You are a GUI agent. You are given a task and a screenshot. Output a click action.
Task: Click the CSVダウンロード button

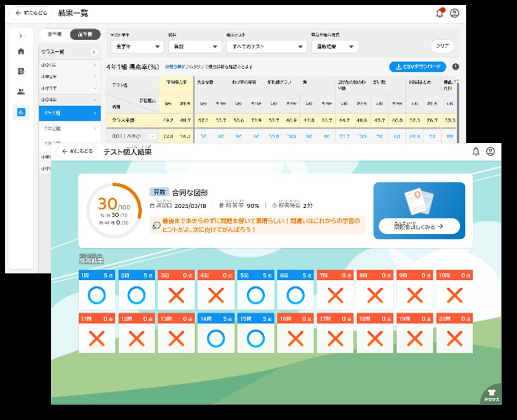[x=417, y=67]
